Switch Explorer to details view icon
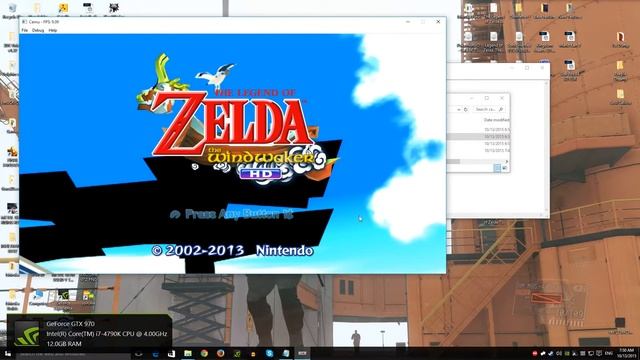Image resolution: width=640 pixels, height=360 pixels. 497,168
